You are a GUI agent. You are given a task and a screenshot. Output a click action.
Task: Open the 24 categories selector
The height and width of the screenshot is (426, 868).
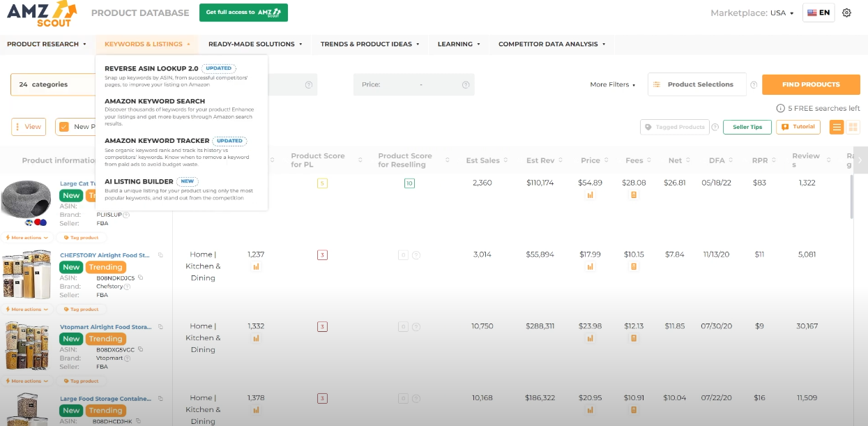53,84
